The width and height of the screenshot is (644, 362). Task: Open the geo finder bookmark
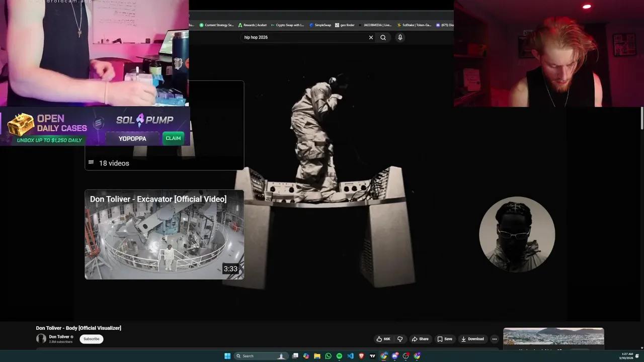[x=345, y=25]
